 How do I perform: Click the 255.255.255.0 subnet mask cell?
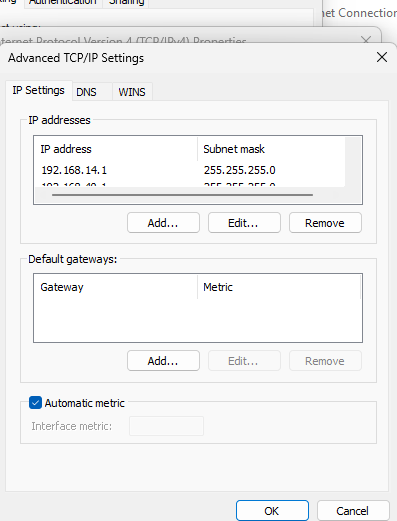pos(240,170)
